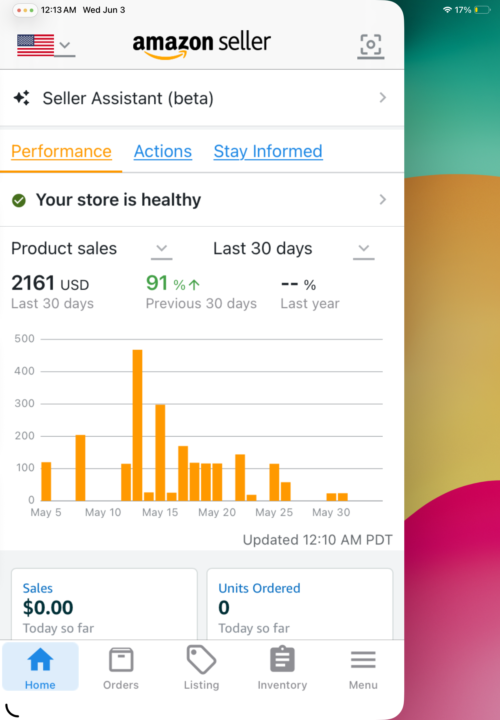The width and height of the screenshot is (500, 720).
Task: Click the window controls pill at top
Action: point(25,10)
